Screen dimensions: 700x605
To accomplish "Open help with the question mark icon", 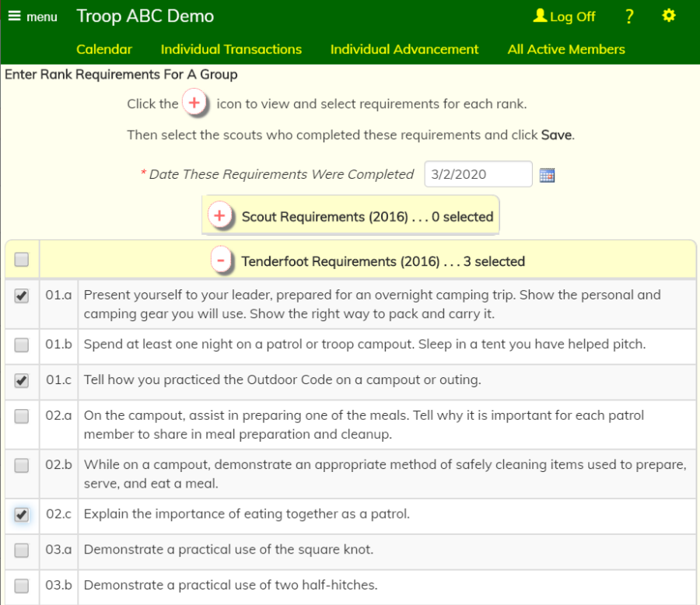I will point(629,16).
